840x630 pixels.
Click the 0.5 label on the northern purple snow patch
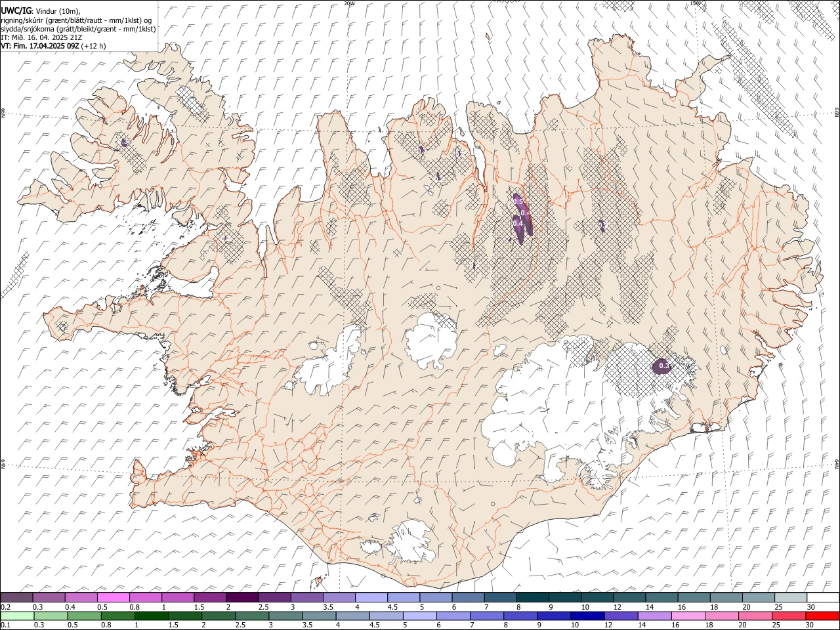518,201
